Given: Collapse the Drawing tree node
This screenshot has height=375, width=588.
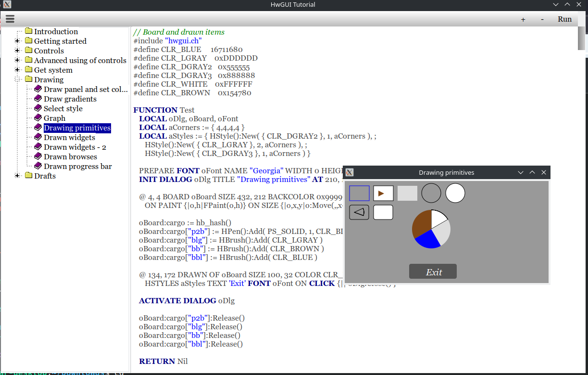Looking at the screenshot, I should (18, 79).
